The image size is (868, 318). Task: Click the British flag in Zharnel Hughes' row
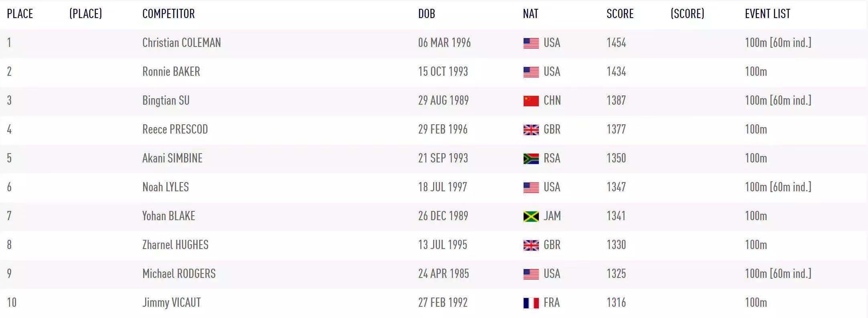pos(531,245)
